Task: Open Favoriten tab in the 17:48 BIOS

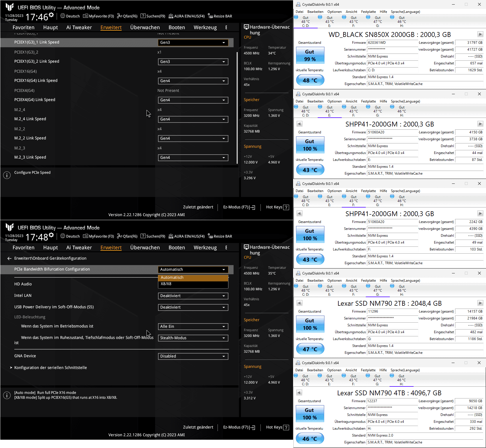Action: point(23,248)
